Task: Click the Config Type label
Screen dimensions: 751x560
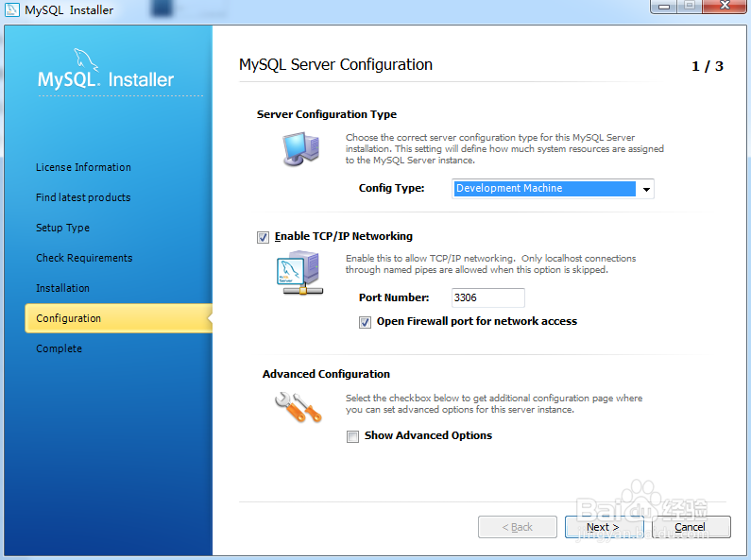Action: (391, 188)
